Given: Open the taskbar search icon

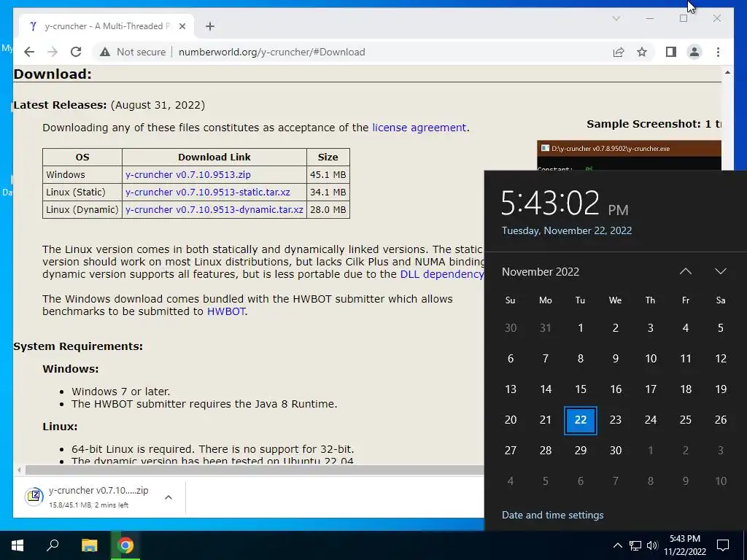Looking at the screenshot, I should point(53,545).
